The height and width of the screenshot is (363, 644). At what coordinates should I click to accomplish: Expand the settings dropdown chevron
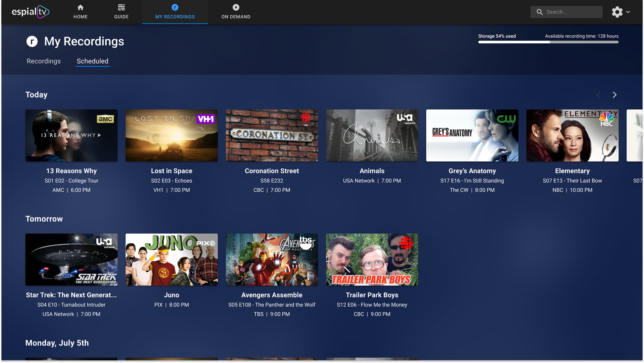[x=628, y=12]
